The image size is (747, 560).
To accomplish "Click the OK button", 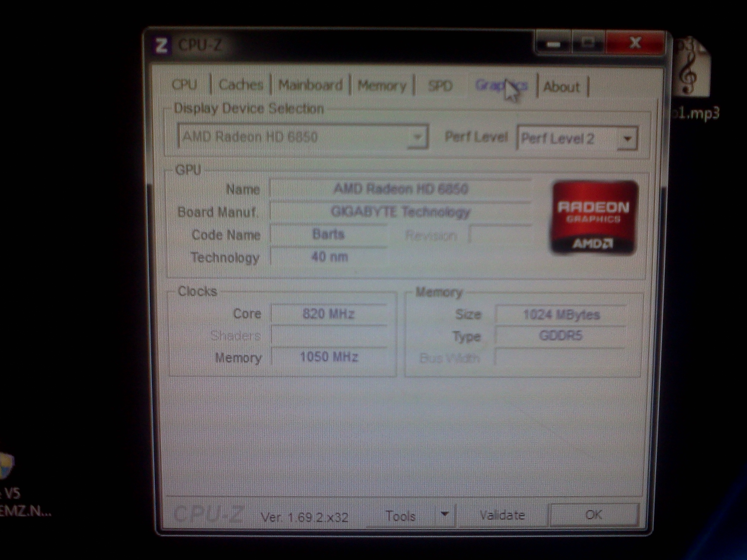I will tap(593, 514).
